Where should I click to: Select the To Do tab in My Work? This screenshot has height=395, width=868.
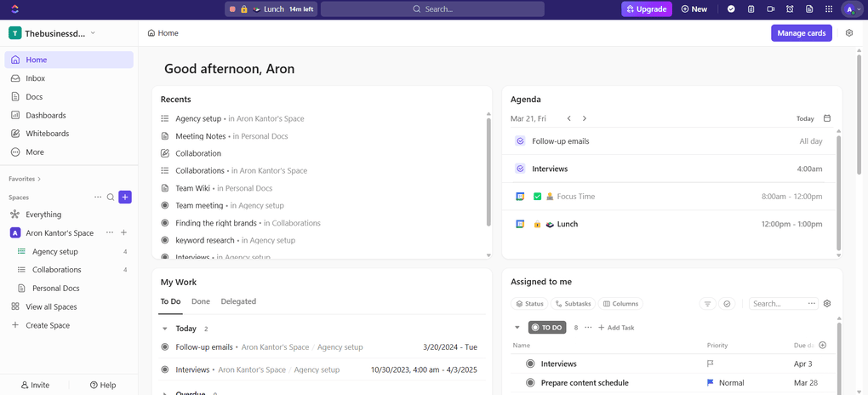[x=170, y=301]
